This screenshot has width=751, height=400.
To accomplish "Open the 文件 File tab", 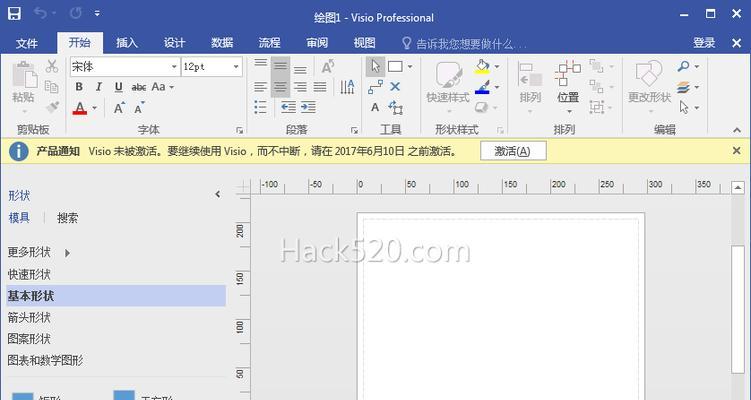I will tap(26, 44).
